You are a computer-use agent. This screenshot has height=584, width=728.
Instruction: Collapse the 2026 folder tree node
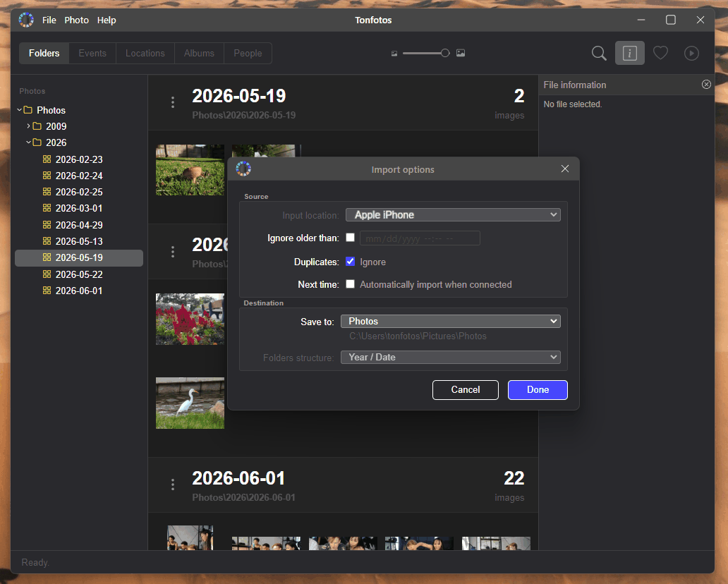28,142
